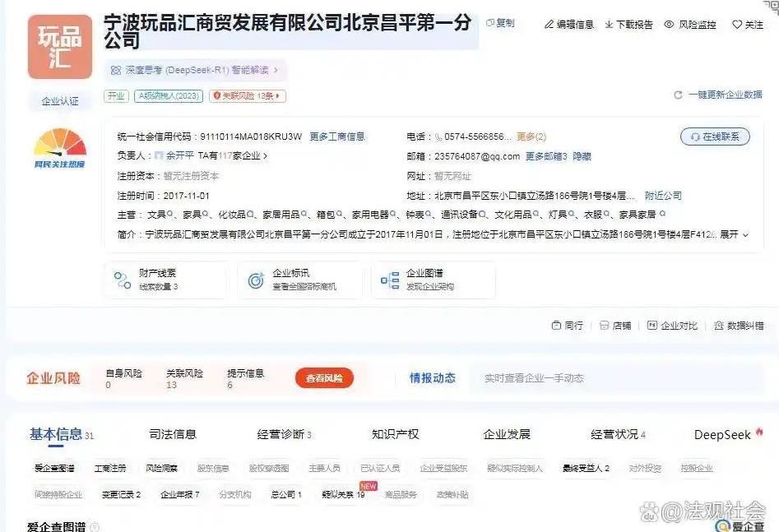
Task: Expand the 13 related risks tag
Action: (248, 96)
